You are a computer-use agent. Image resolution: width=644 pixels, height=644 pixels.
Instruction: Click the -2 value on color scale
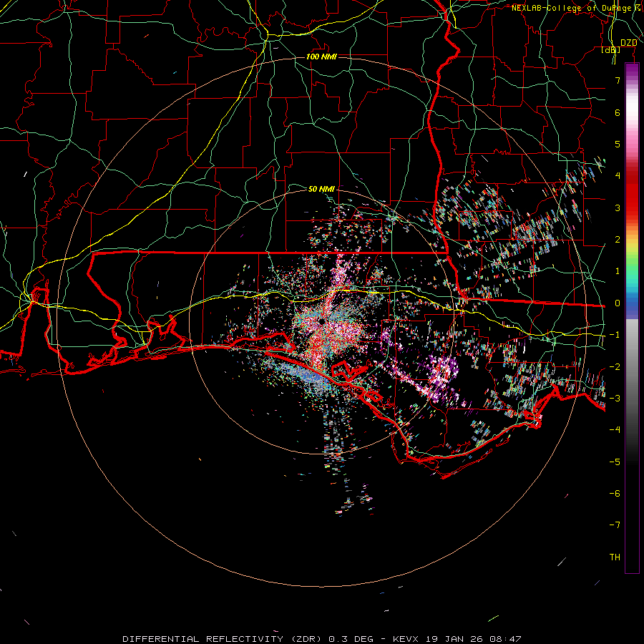pos(615,367)
